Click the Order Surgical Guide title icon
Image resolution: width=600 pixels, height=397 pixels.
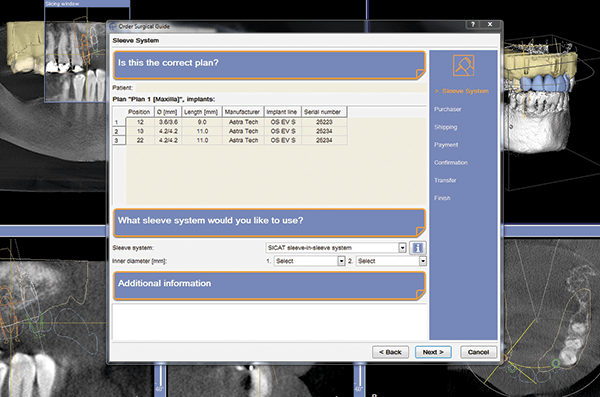[x=113, y=26]
